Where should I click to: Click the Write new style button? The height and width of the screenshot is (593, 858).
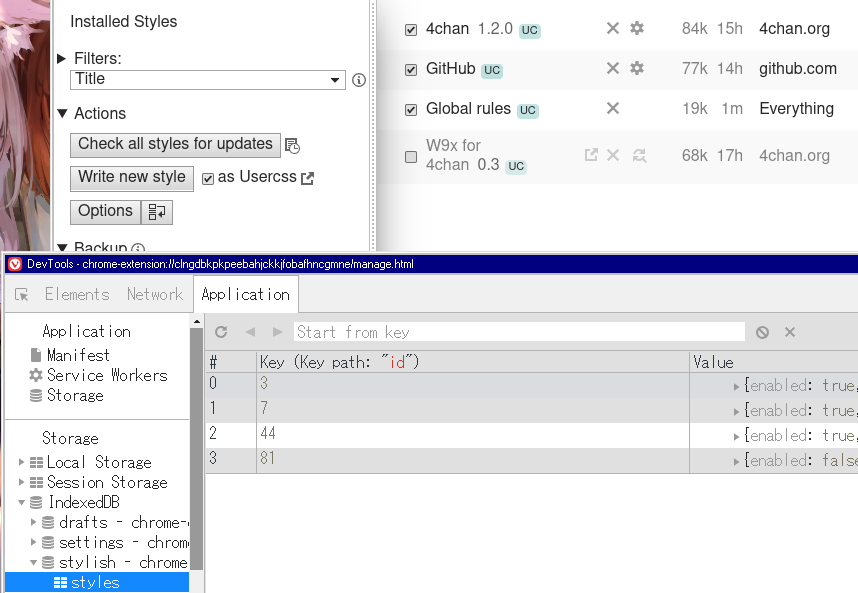131,178
